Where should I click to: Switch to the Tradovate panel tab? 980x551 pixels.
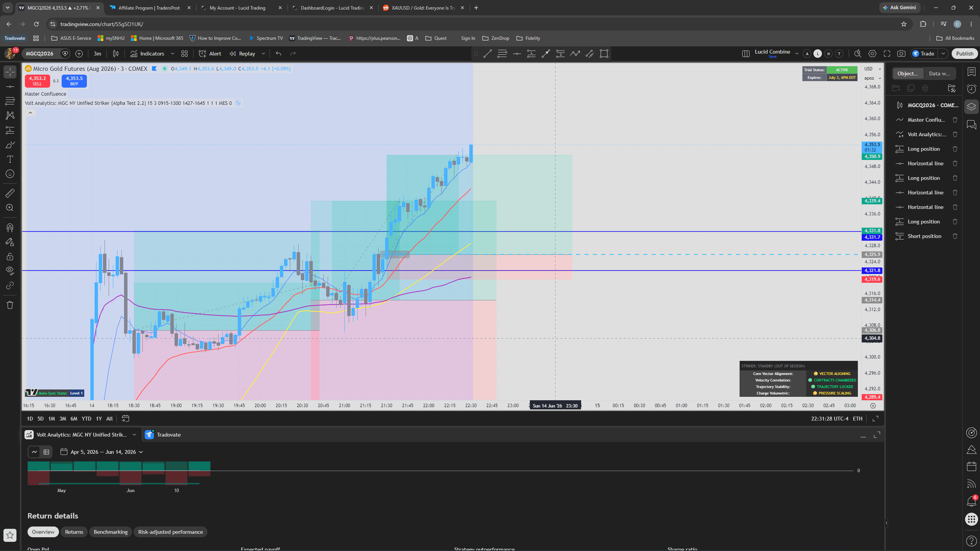coord(163,435)
